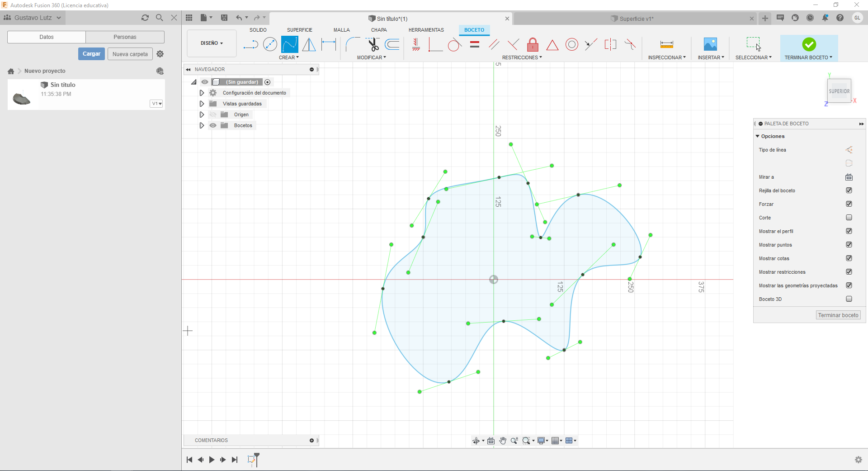This screenshot has height=471, width=868.
Task: Apply Tangent constraint
Action: pos(454,44)
